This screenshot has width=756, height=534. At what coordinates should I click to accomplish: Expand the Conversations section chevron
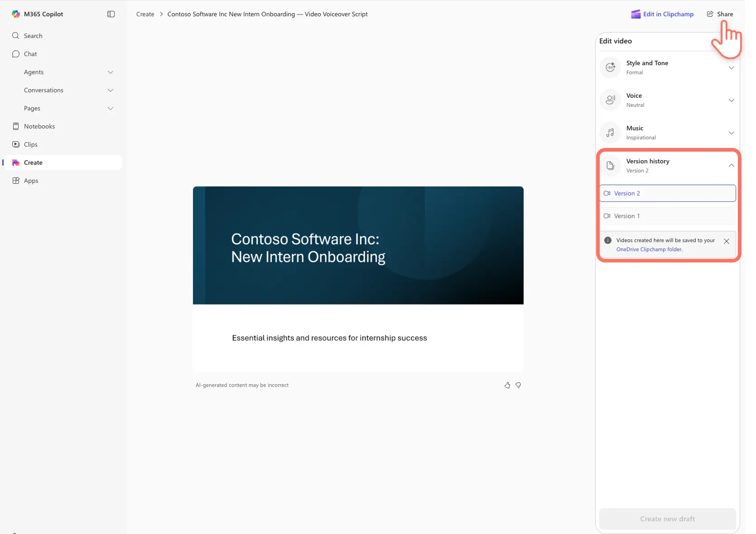(x=111, y=90)
